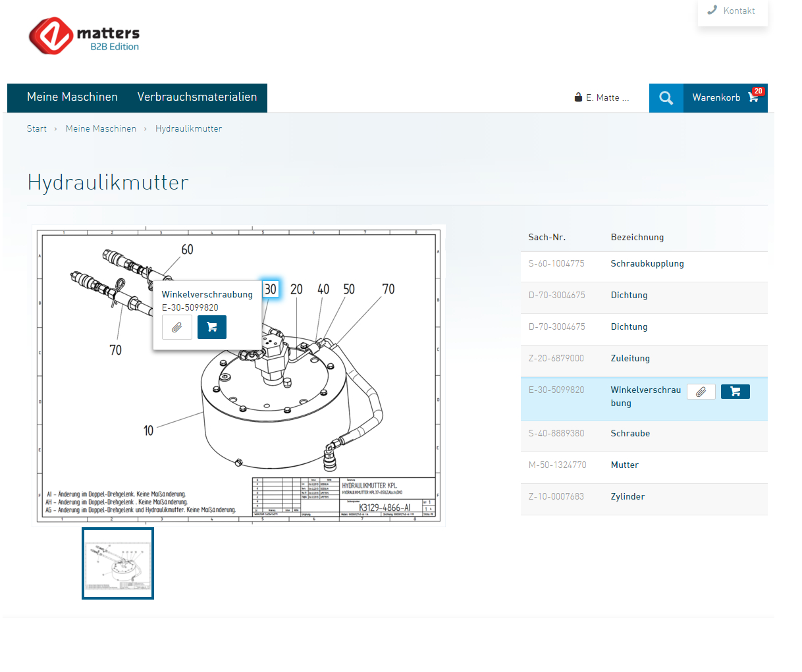Click the paperclip icon in the tooltip popup
Viewport: 802px width, 672px height.
pyautogui.click(x=176, y=327)
